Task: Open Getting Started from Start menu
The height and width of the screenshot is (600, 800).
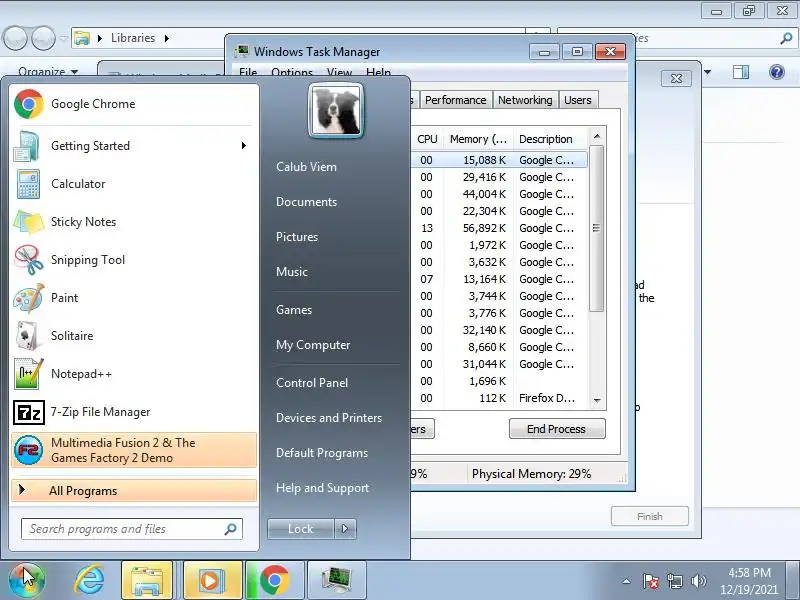Action: (133, 146)
